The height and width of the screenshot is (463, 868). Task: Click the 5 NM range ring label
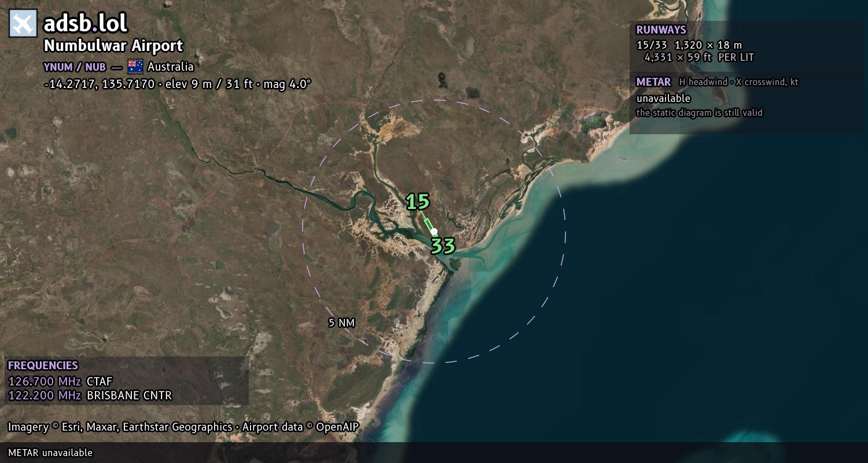pos(341,323)
